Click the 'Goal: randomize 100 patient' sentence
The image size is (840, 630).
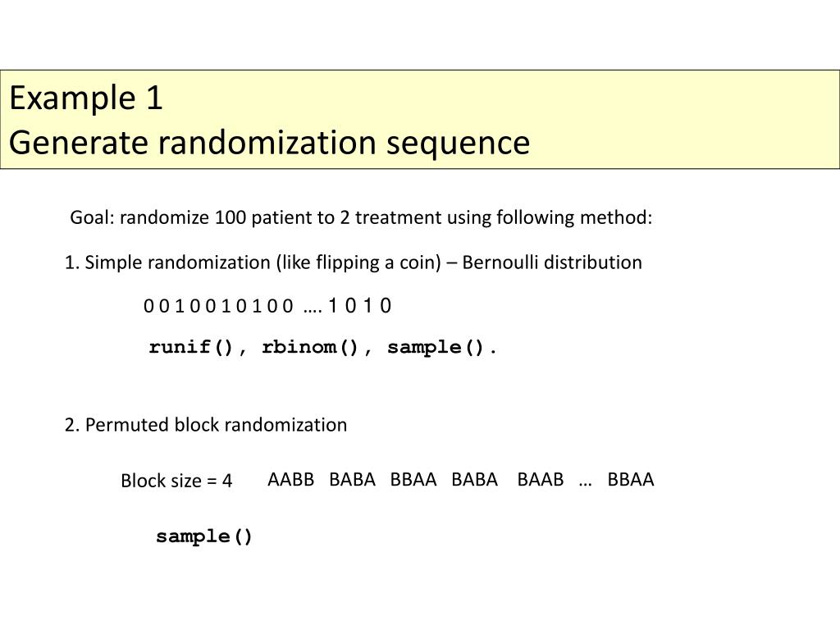tap(361, 217)
